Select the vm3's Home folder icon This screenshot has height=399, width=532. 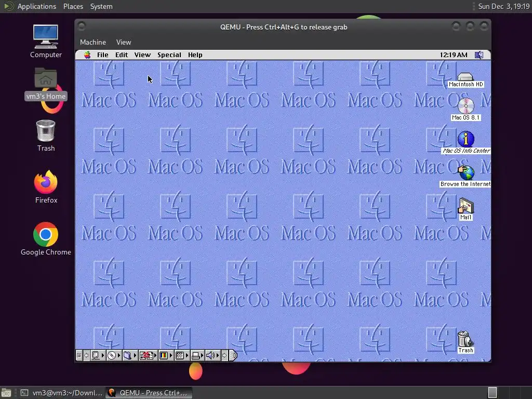coord(46,84)
